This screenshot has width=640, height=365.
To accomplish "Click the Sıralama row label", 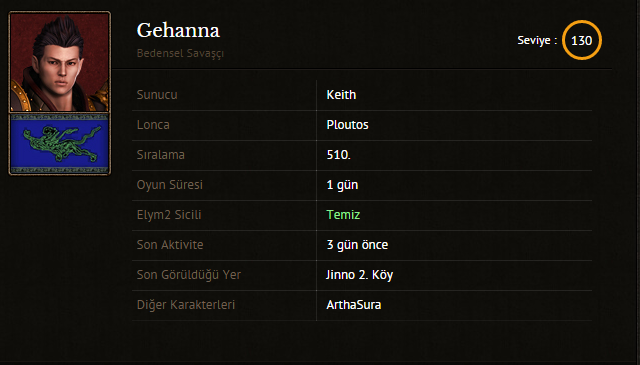I will coord(161,155).
